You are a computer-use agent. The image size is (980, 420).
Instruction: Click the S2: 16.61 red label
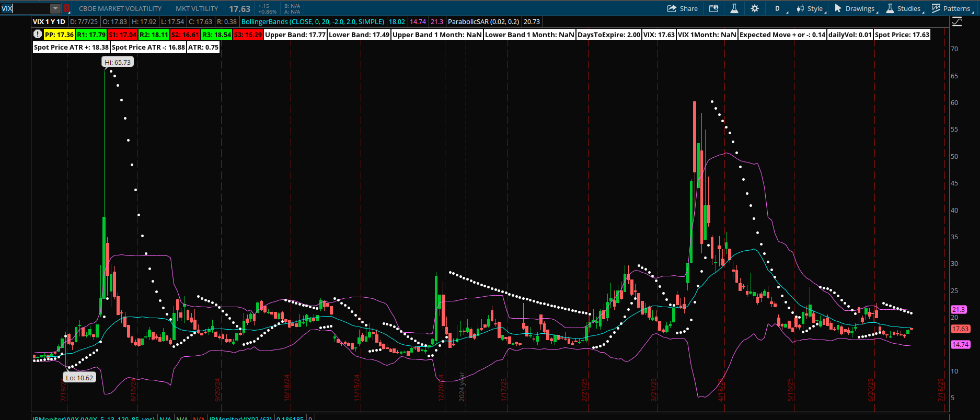click(x=185, y=34)
